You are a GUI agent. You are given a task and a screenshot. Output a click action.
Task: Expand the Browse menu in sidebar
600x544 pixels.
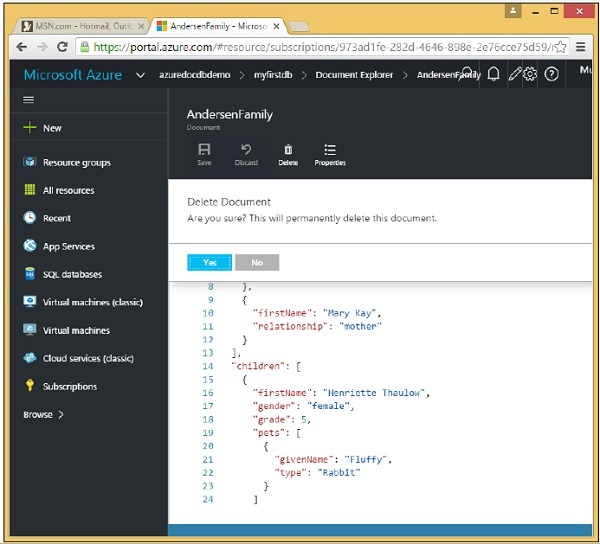[x=43, y=414]
